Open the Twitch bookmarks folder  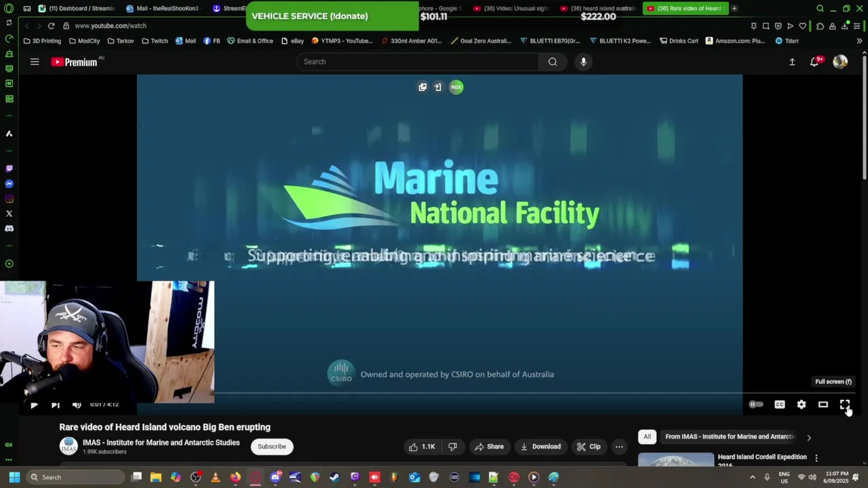[x=155, y=41]
